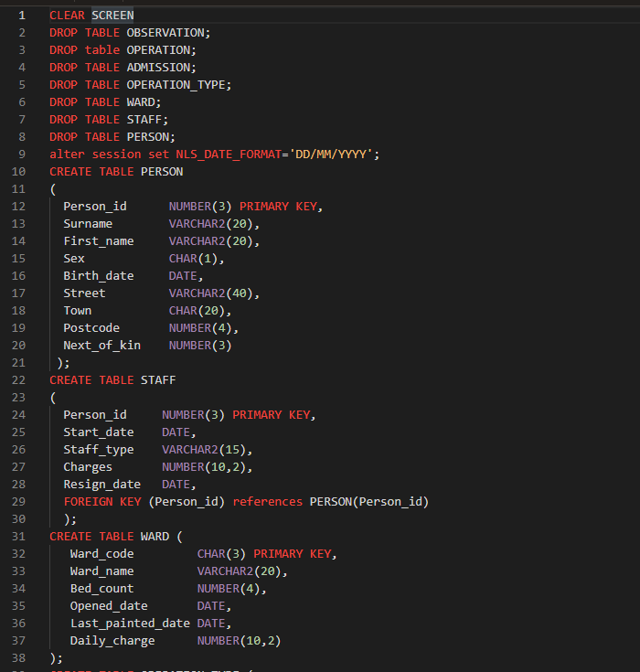Click WARD in CREATE TABLE WARD line
This screenshot has width=640, height=672.
pyautogui.click(x=155, y=537)
